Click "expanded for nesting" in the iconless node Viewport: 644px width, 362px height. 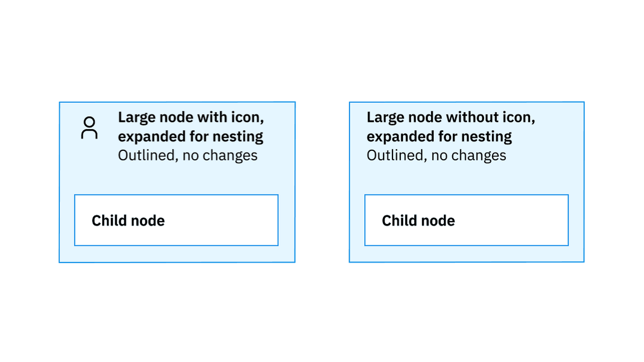pos(439,136)
